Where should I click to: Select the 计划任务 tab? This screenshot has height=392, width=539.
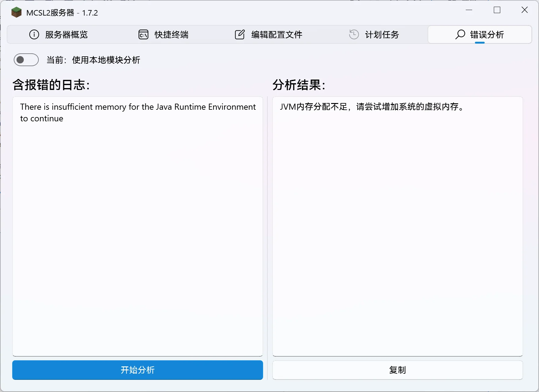pyautogui.click(x=382, y=34)
